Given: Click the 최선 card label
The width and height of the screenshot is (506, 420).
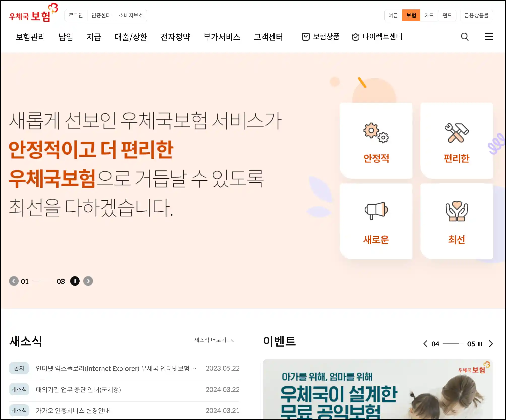Looking at the screenshot, I should tap(456, 239).
